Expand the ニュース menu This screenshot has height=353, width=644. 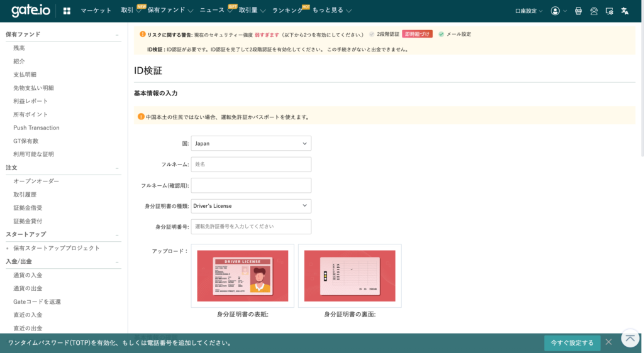(x=216, y=10)
